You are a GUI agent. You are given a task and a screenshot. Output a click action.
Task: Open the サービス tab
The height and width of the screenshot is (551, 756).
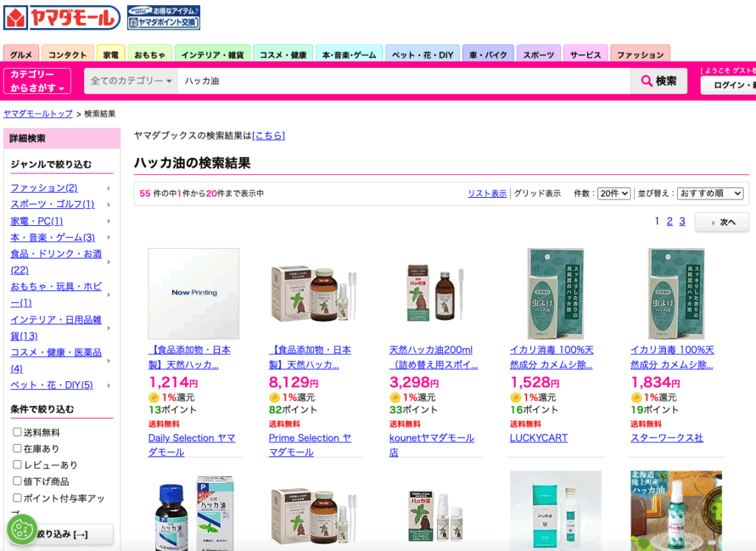pyautogui.click(x=585, y=55)
